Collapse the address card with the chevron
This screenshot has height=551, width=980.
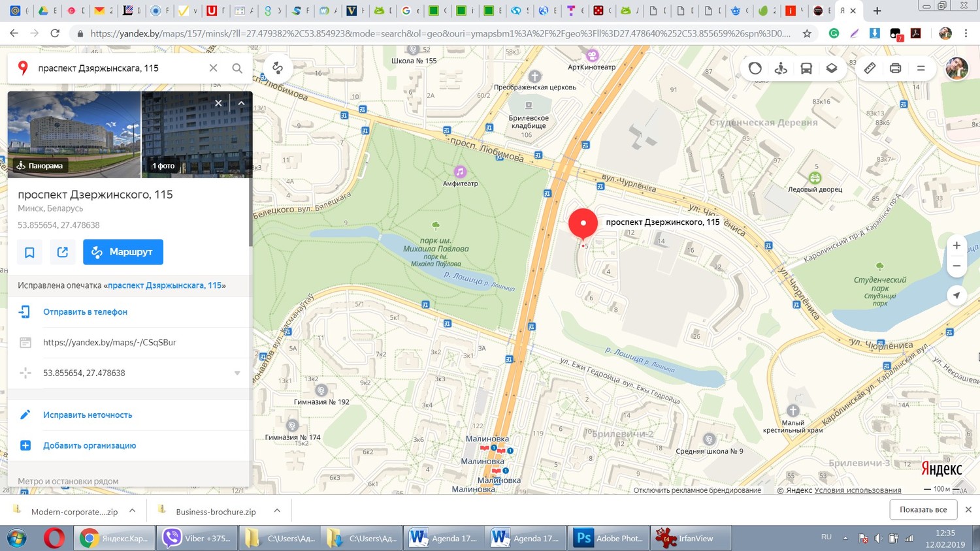tap(241, 103)
